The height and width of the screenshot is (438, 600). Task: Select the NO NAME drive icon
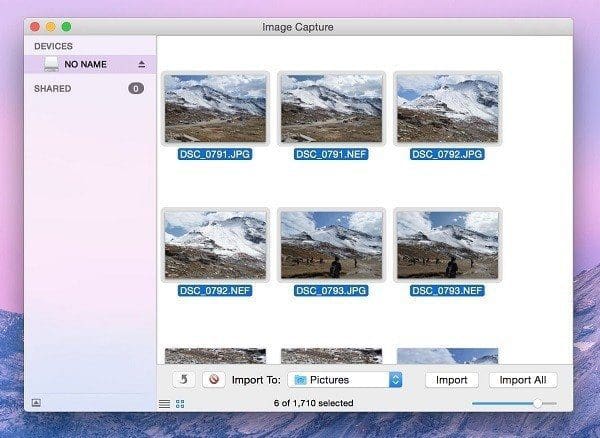coord(51,64)
